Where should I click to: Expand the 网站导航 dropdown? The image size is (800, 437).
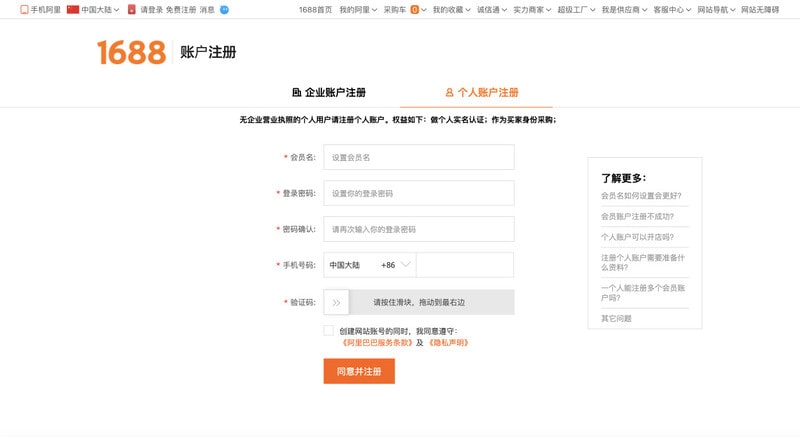(717, 9)
